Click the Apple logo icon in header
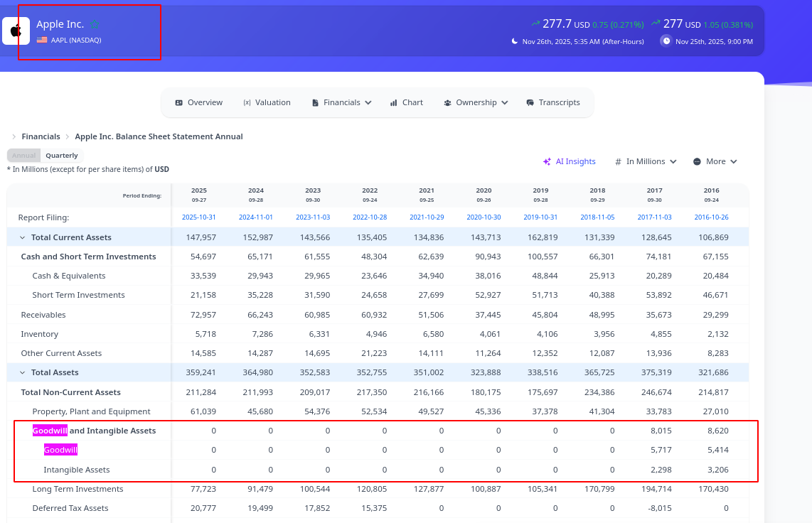 click(16, 31)
